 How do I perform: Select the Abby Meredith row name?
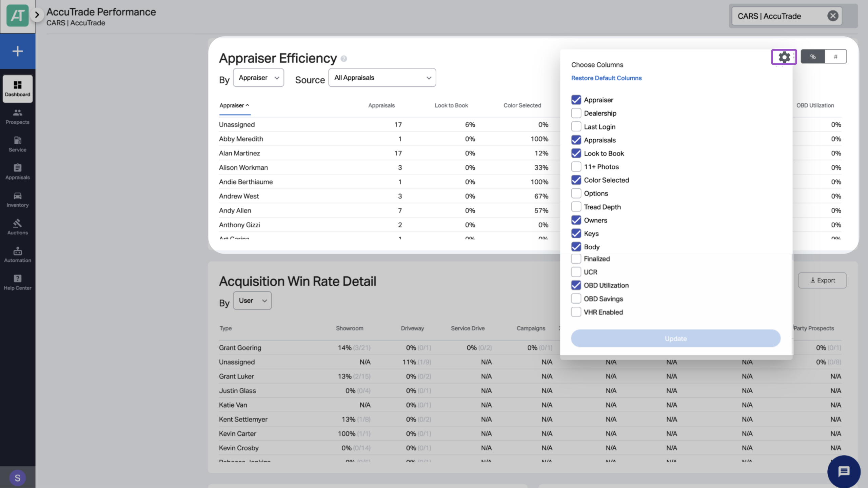coord(241,139)
